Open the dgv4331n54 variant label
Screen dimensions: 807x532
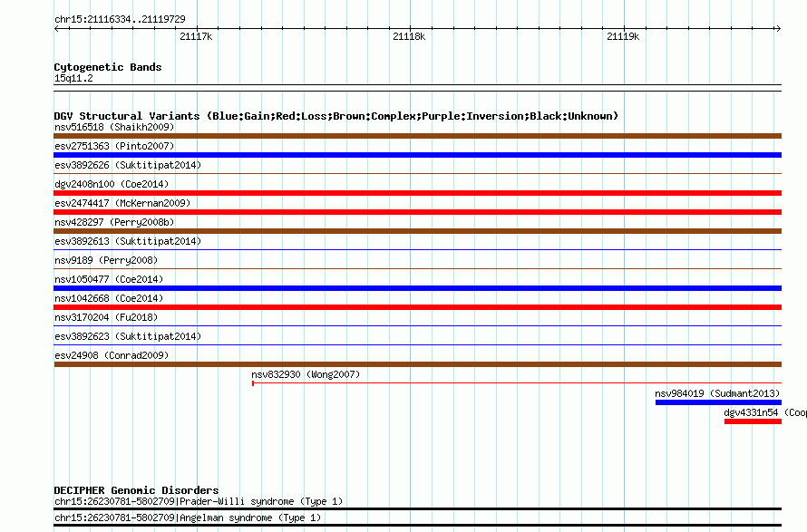click(x=764, y=412)
